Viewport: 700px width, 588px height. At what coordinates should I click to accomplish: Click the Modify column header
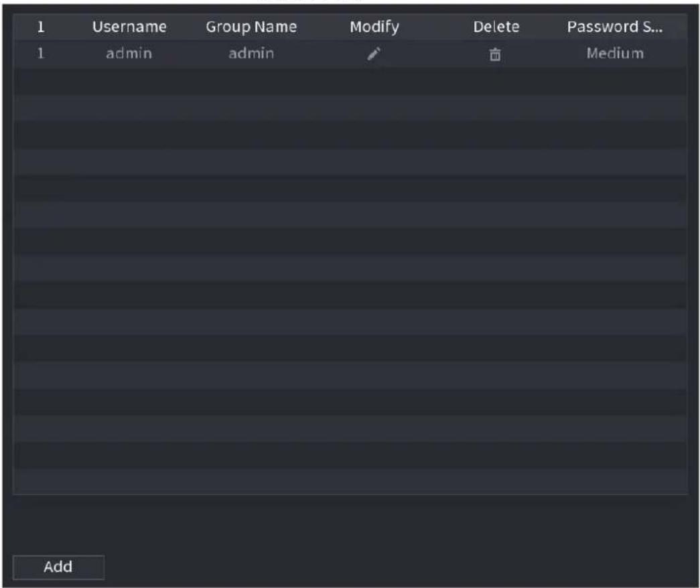(x=374, y=27)
